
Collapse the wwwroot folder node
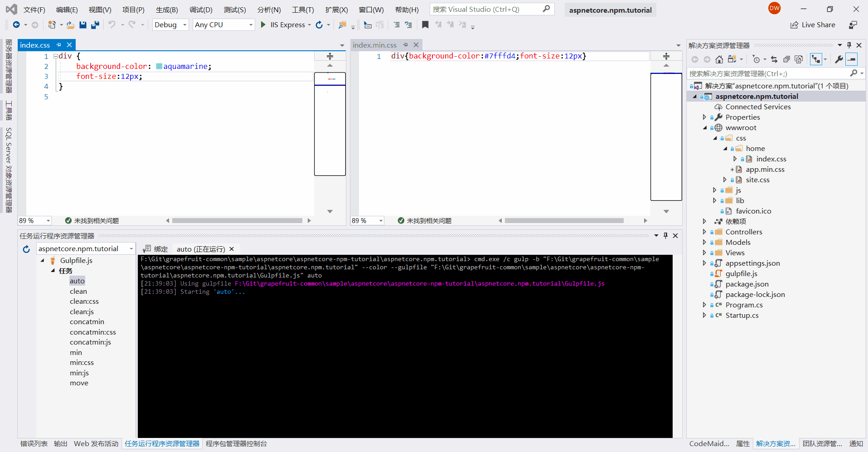coord(705,128)
